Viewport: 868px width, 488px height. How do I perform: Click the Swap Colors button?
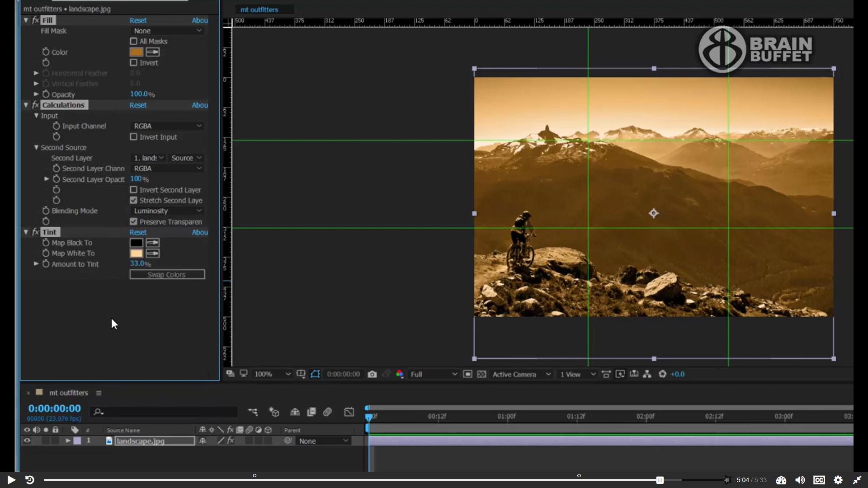[167, 275]
